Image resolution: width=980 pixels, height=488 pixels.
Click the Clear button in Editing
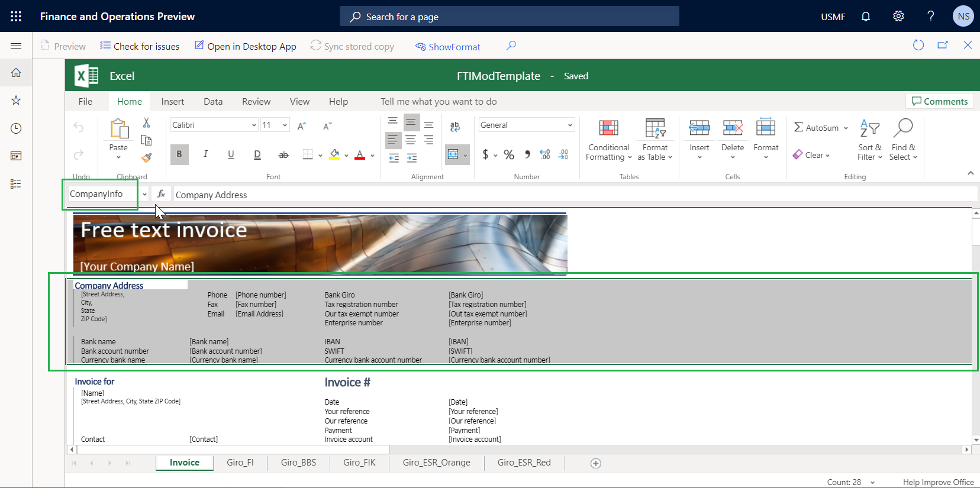[x=811, y=155]
